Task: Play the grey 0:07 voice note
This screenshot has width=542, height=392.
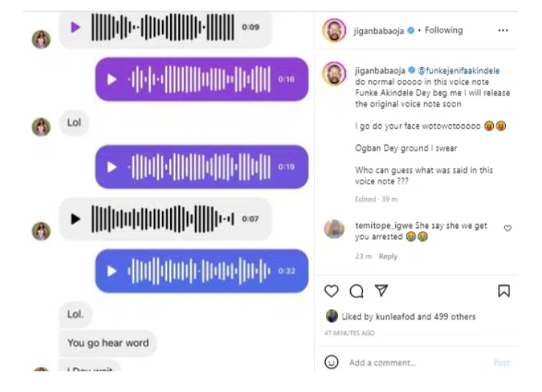Action: point(75,219)
